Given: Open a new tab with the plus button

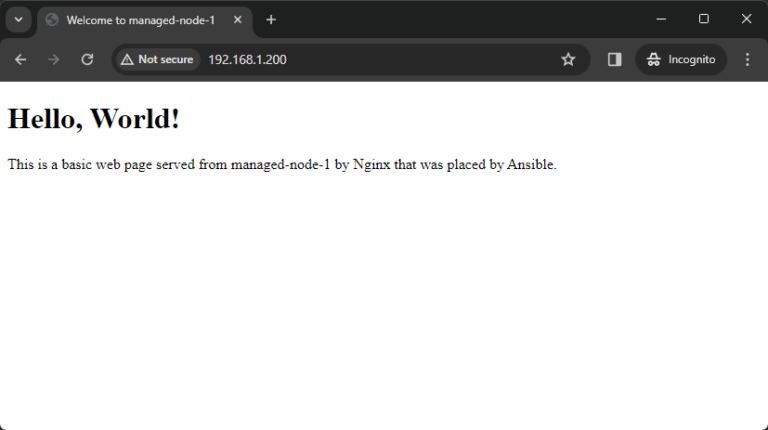Looking at the screenshot, I should [x=271, y=20].
